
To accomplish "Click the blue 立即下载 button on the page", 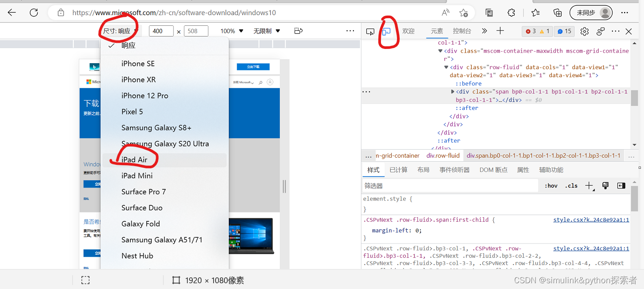I will click(253, 67).
